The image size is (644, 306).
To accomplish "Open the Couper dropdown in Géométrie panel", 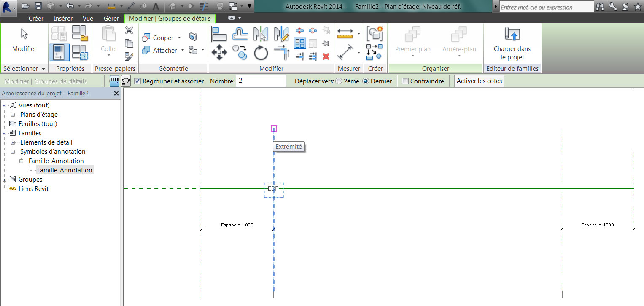I will (179, 38).
